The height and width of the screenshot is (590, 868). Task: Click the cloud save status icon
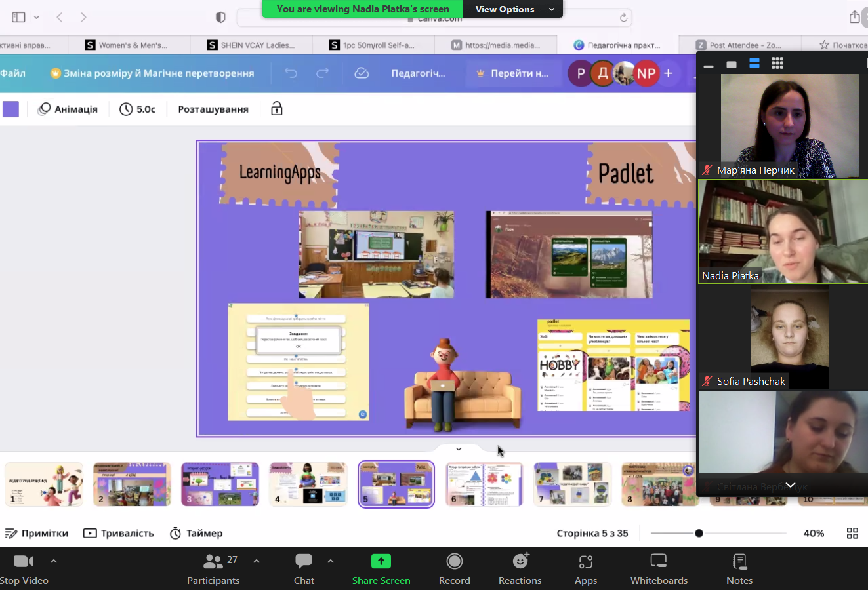click(x=362, y=73)
